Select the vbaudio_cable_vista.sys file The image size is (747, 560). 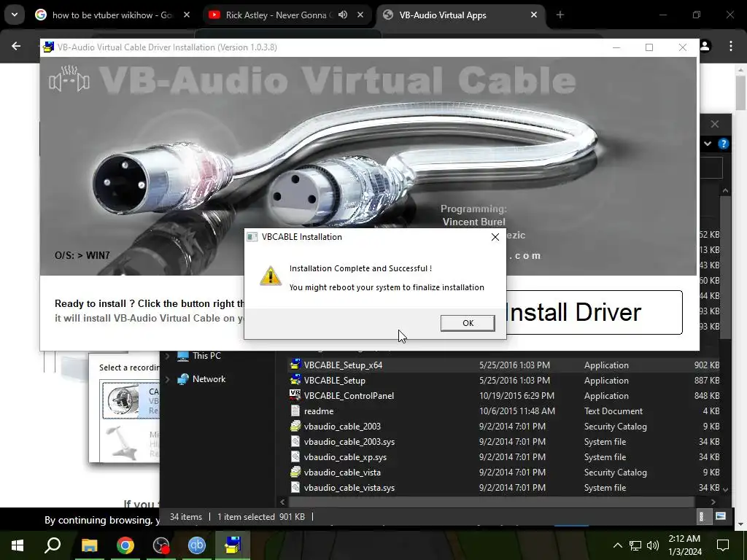click(503, 488)
